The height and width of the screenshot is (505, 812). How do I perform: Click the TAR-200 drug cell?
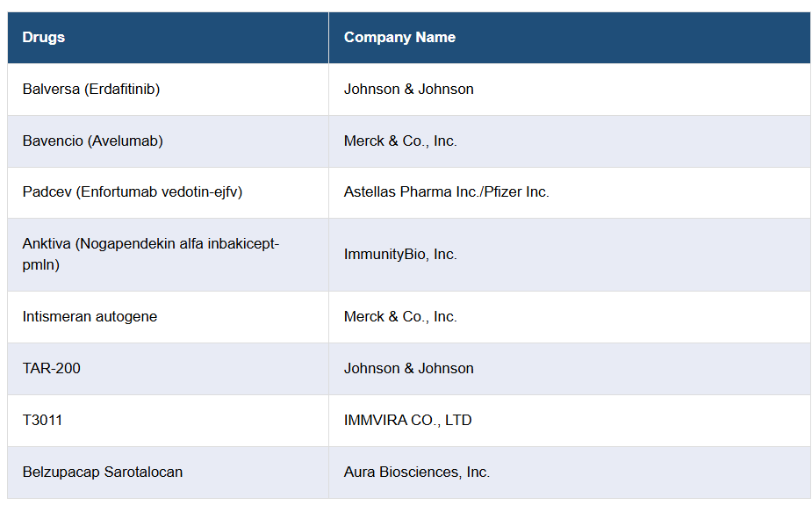pos(52,369)
